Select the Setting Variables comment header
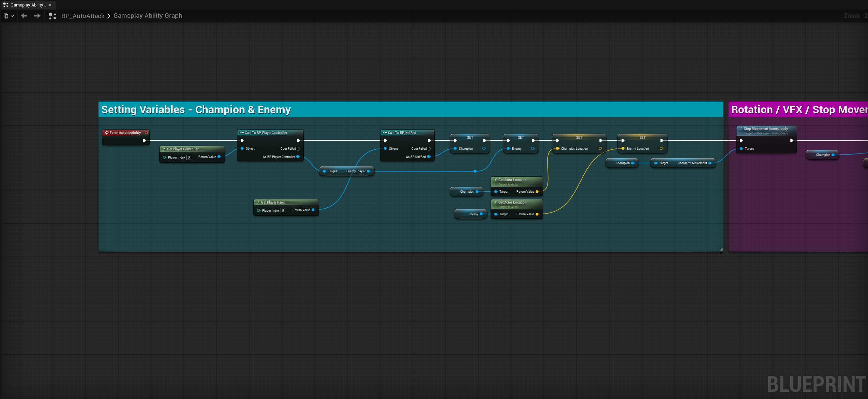Image resolution: width=868 pixels, height=399 pixels. click(410, 109)
